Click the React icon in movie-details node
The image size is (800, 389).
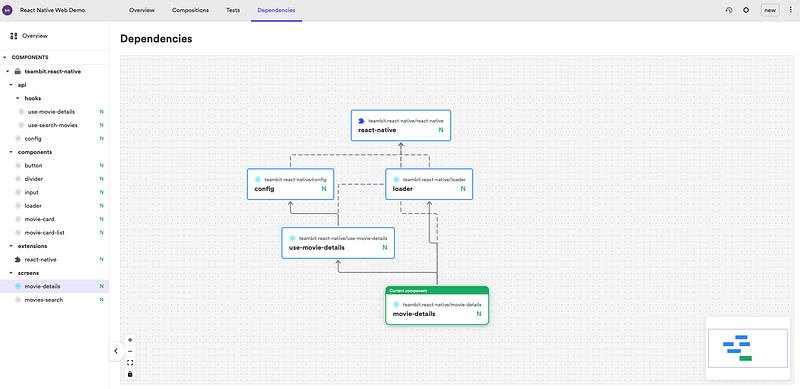pyautogui.click(x=396, y=305)
